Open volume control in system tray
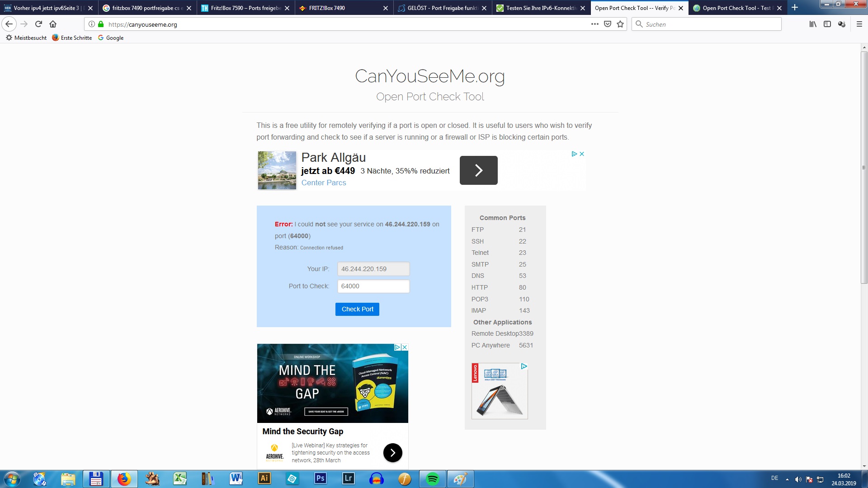Screen dimensions: 868x488 coord(798,479)
